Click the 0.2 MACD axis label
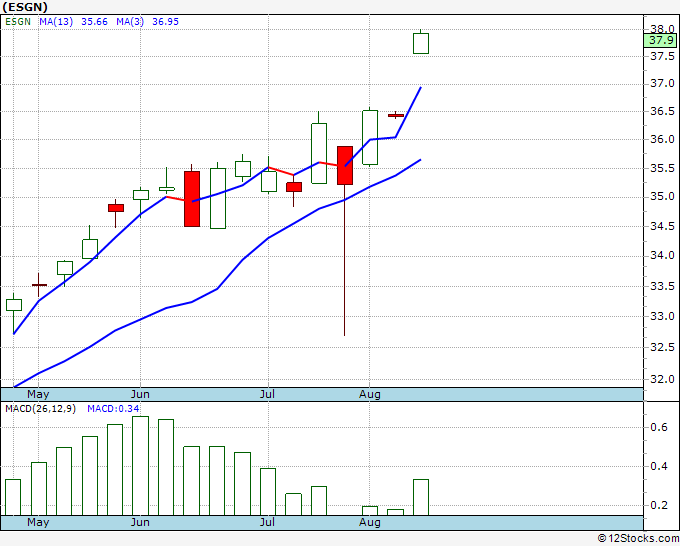This screenshot has width=680, height=546. point(659,505)
